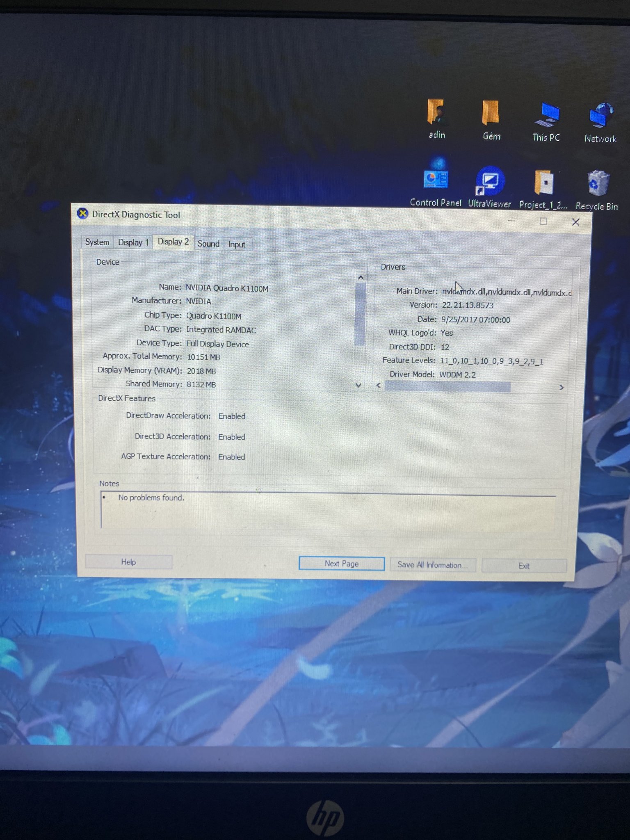Open the Network desktop icon
630x840 pixels.
(x=600, y=116)
